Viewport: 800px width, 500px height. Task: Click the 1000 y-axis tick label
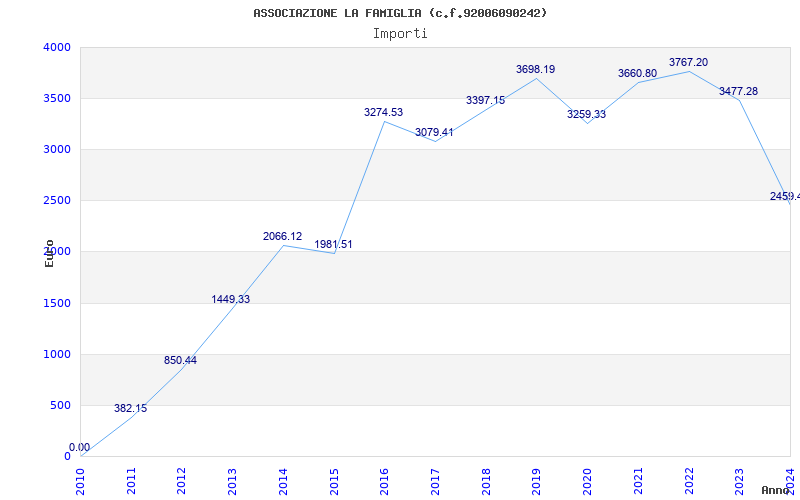pos(57,354)
